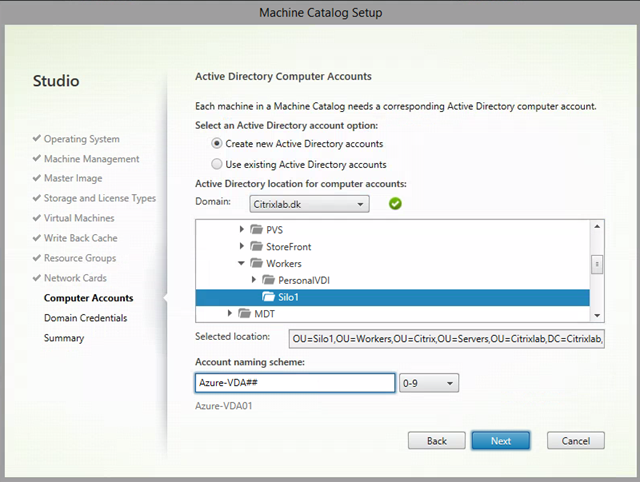Go to the Machine Management step
The image size is (640, 482).
91,159
